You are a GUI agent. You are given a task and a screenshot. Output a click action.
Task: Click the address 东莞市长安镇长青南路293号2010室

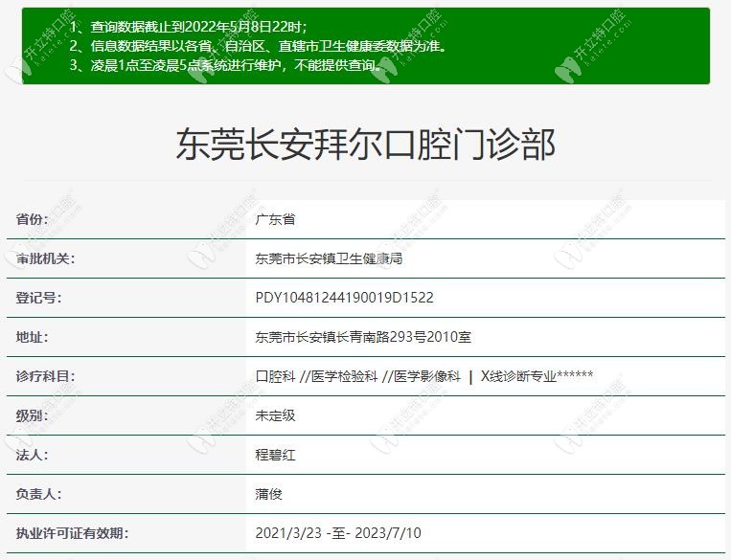click(363, 337)
